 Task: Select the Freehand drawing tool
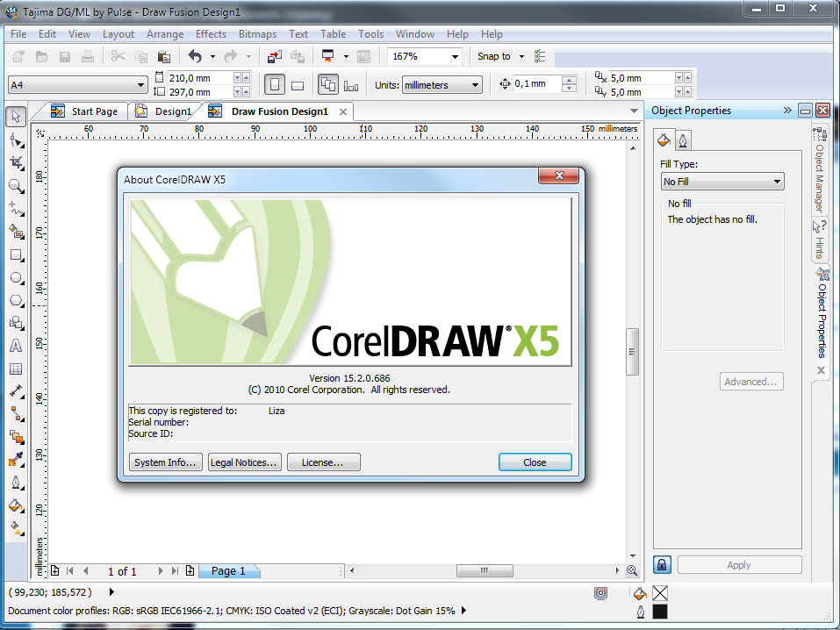coord(16,209)
